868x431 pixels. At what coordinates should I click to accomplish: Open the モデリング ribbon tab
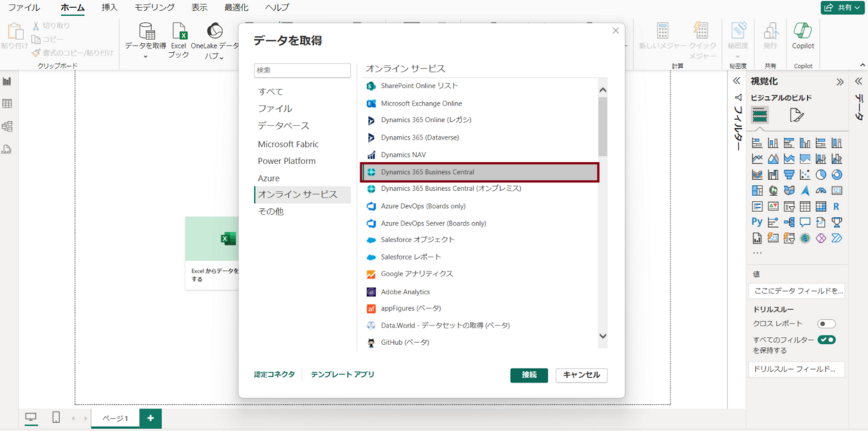[x=154, y=8]
